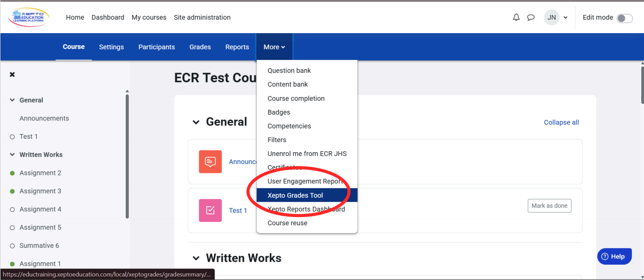Collapse the Written Works chevron in main content
The width and height of the screenshot is (644, 280).
coord(196,258)
